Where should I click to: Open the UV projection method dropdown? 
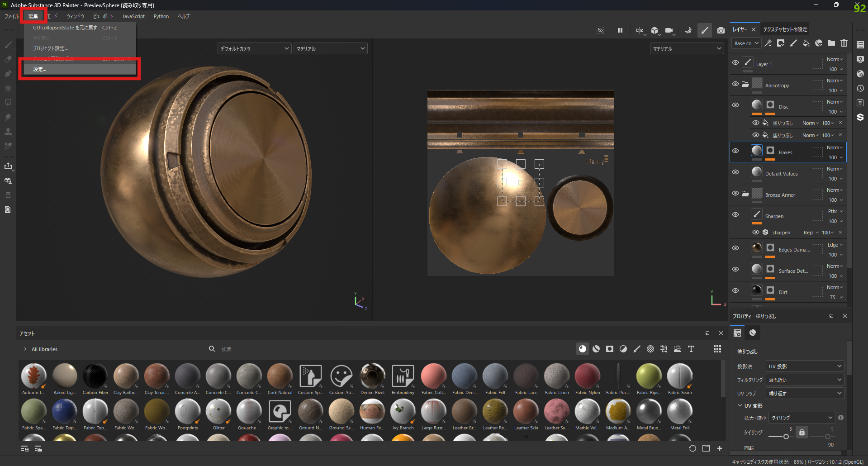(x=804, y=366)
